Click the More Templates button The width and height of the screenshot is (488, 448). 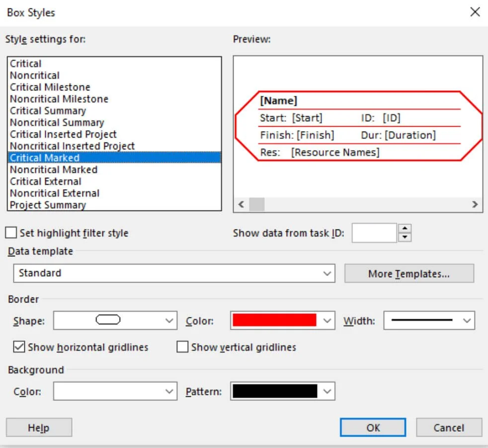(x=409, y=274)
